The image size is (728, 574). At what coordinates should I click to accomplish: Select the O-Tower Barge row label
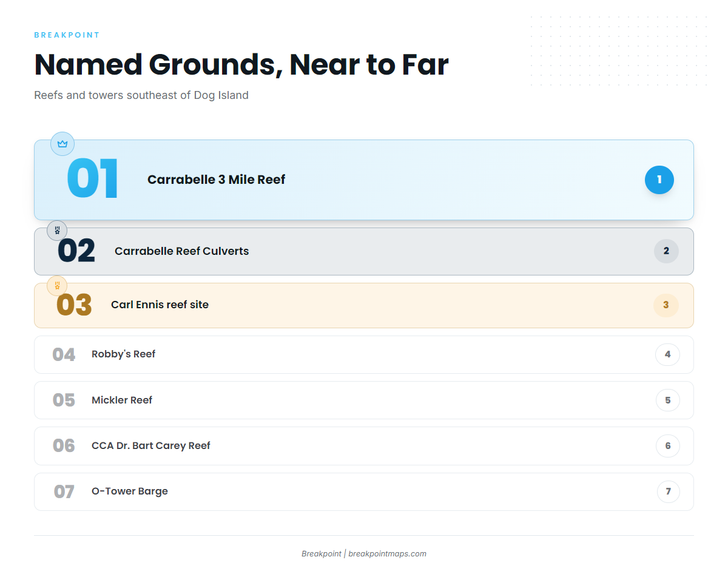[129, 491]
